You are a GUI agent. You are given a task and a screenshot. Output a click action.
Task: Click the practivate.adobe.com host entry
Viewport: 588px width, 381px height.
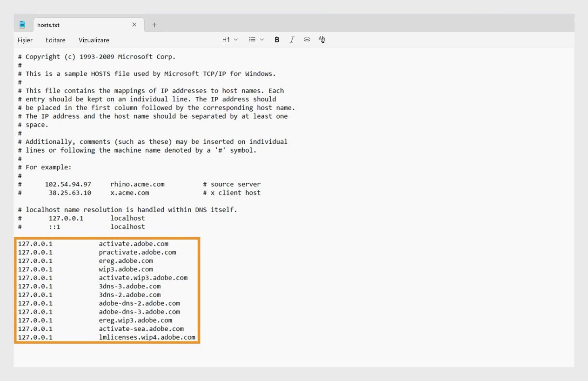point(137,252)
